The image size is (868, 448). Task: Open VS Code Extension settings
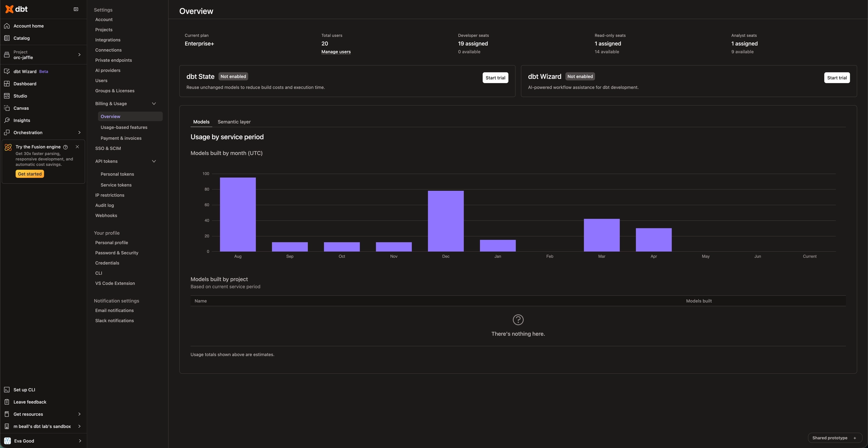tap(115, 284)
